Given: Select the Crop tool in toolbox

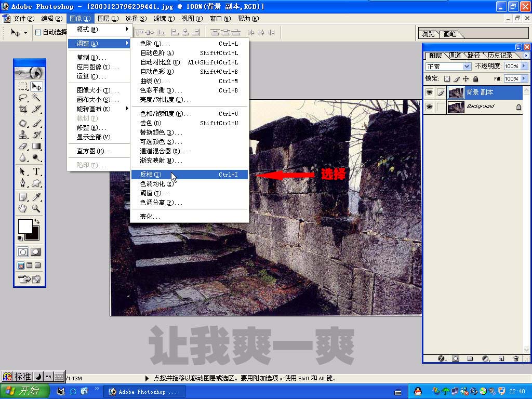Looking at the screenshot, I should click(x=23, y=109).
